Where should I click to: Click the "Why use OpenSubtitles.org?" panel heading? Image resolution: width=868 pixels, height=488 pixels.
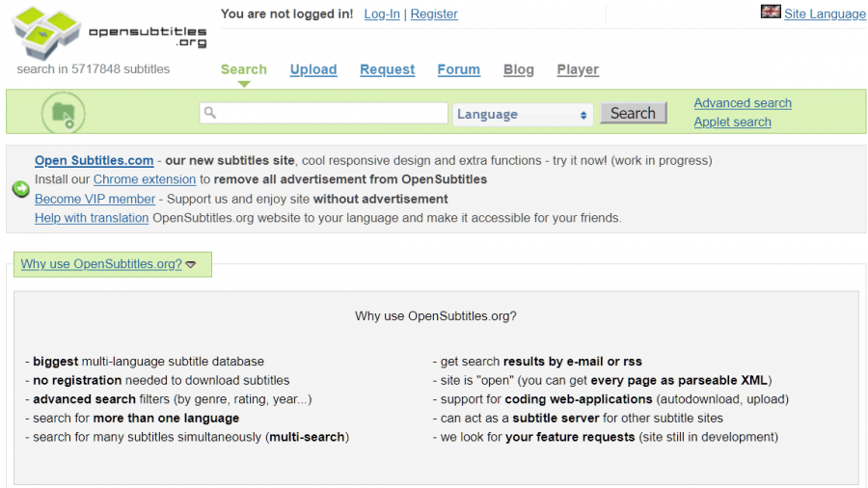[436, 316]
